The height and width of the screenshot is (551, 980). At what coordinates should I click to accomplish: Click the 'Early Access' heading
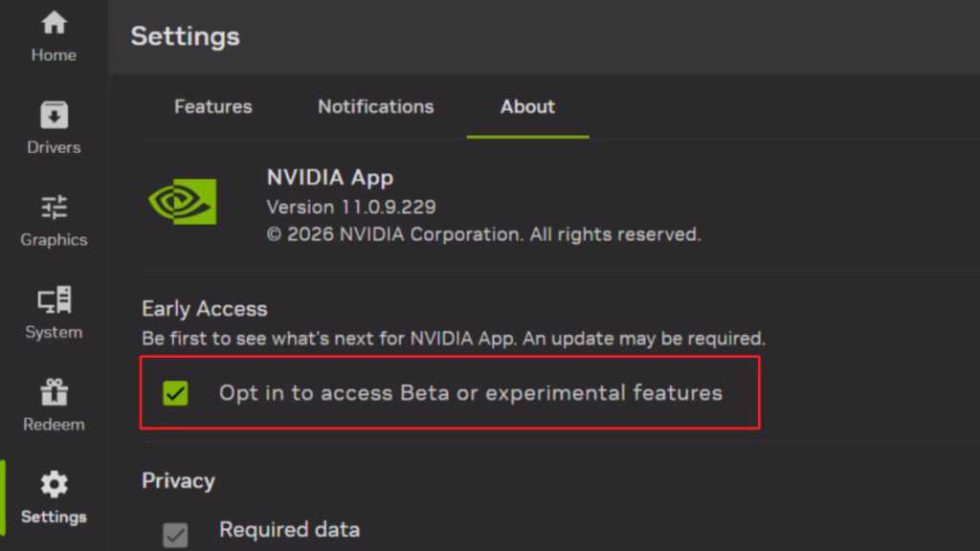205,309
